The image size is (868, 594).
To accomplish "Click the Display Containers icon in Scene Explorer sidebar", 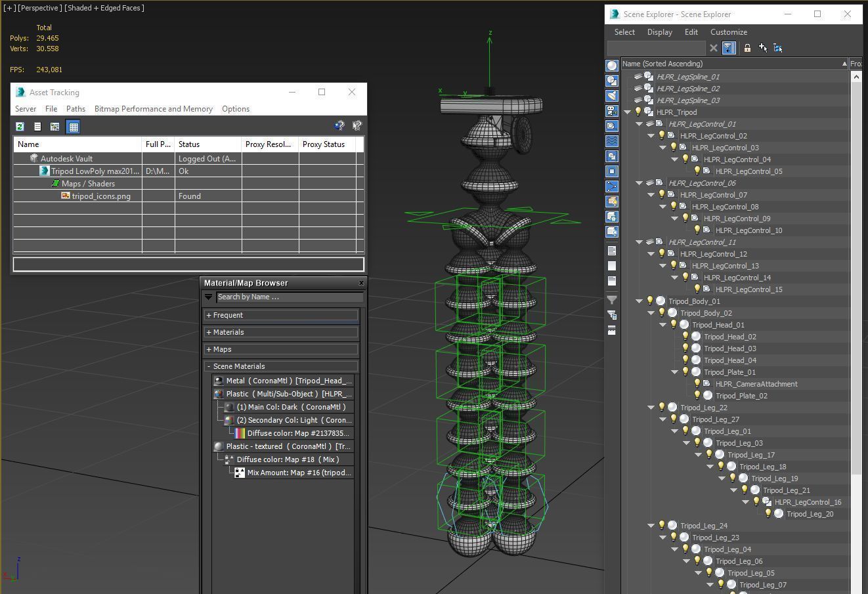I will click(x=612, y=202).
